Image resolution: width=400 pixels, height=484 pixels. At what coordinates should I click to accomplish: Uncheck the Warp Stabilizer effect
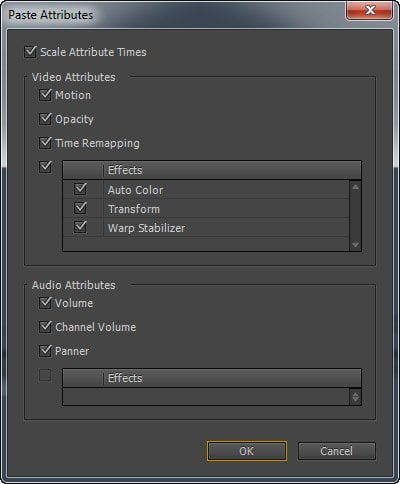click(80, 227)
